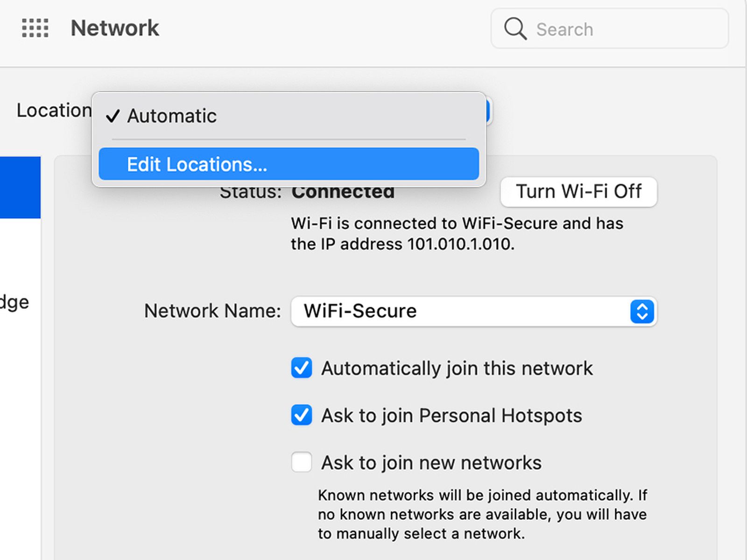Screen dimensions: 747x560
Task: Click the magnifying glass search icon
Action: click(515, 29)
